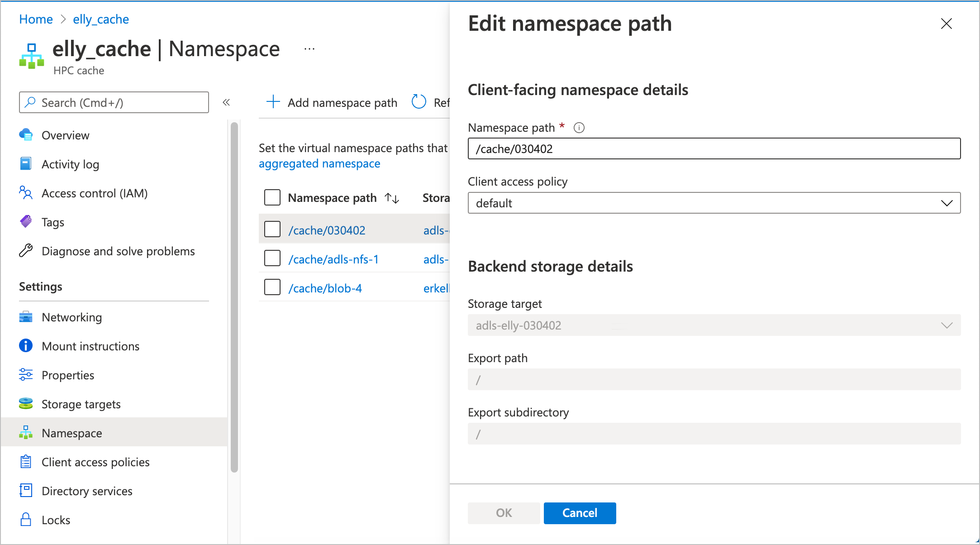
Task: Click the Cancel button
Action: point(580,513)
